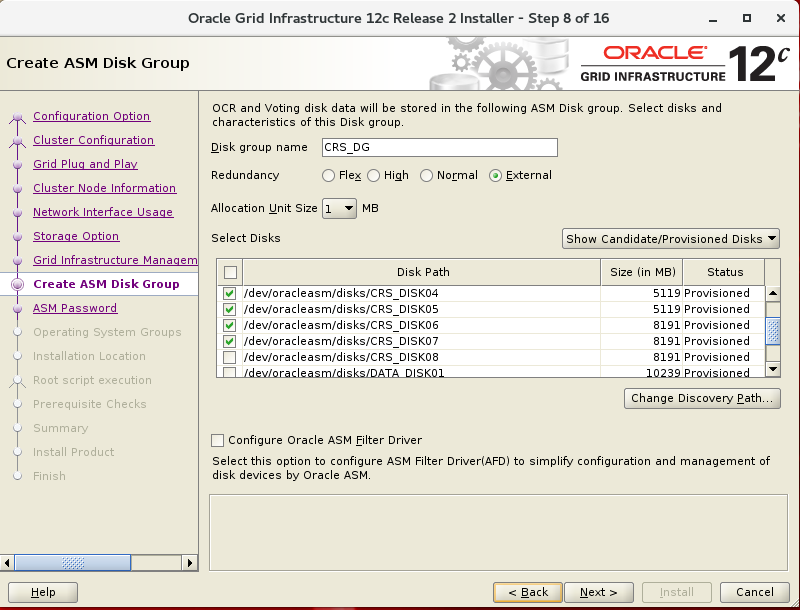Select External redundancy radio button
Image resolution: width=800 pixels, height=610 pixels.
pyautogui.click(x=495, y=175)
